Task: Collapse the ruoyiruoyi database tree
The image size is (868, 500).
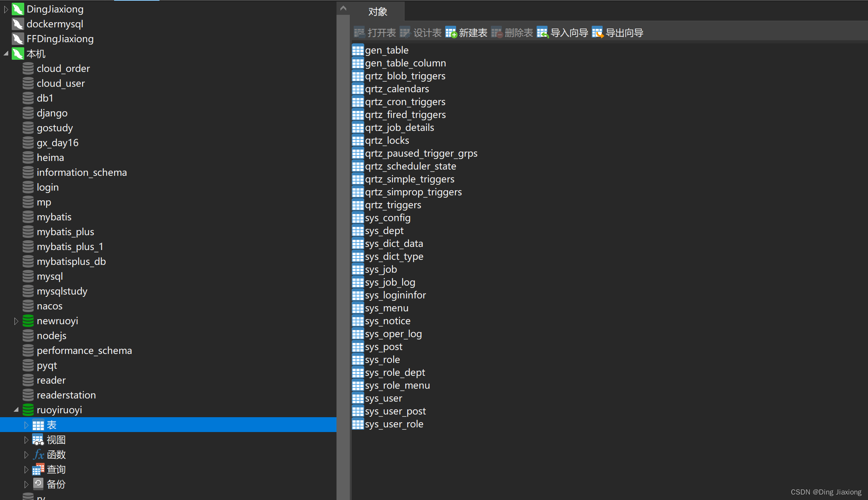Action: (x=16, y=410)
